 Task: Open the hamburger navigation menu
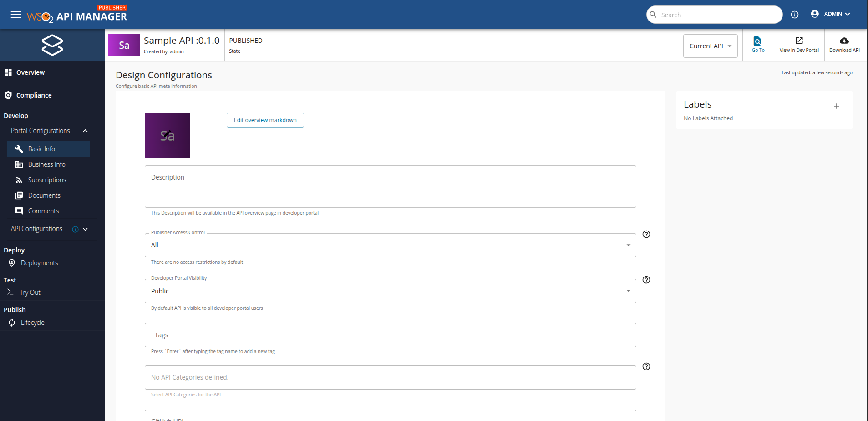(16, 15)
